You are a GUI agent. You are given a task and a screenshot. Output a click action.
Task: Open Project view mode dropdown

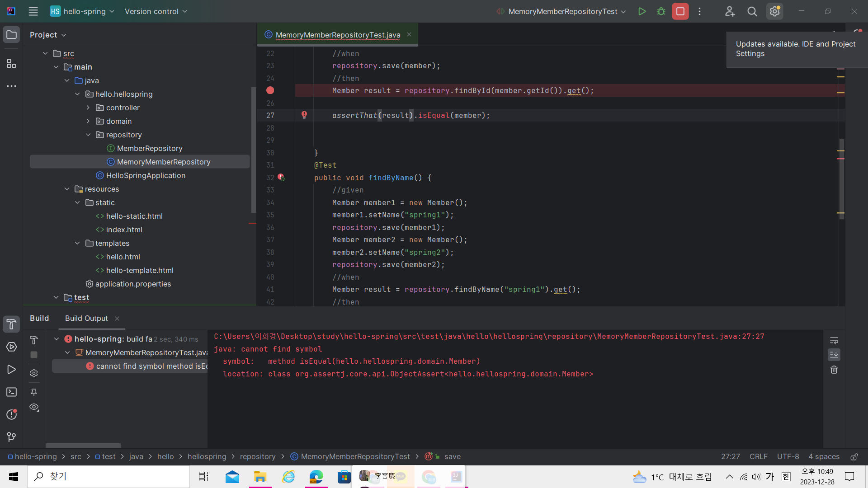[x=48, y=35]
